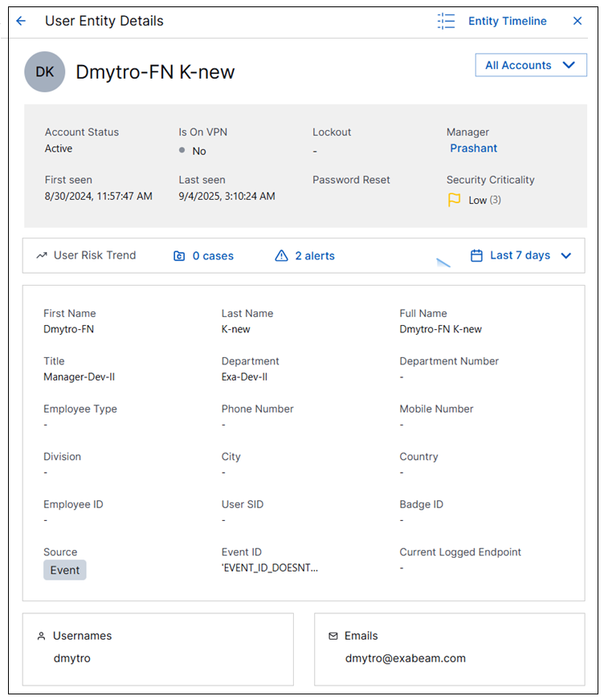Click the Event source tag
604x700 pixels.
(65, 570)
